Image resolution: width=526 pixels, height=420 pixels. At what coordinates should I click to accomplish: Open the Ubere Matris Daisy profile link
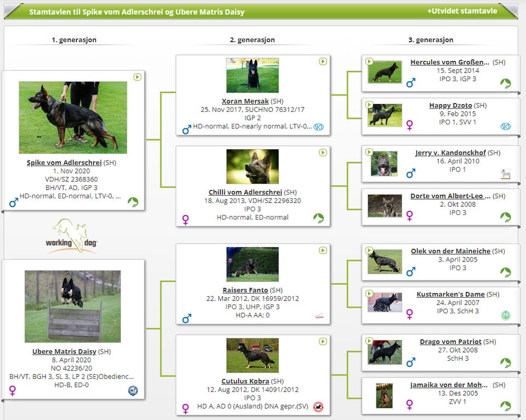[x=64, y=351]
